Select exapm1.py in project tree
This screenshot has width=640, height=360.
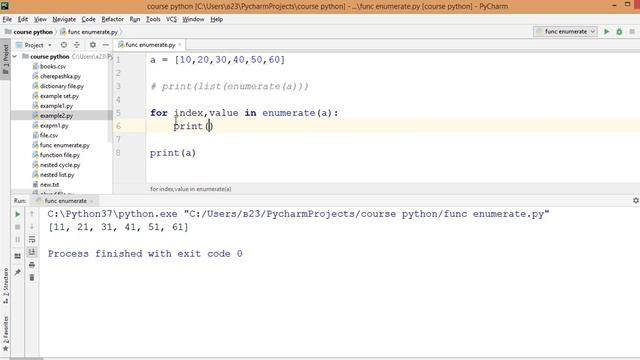click(54, 125)
